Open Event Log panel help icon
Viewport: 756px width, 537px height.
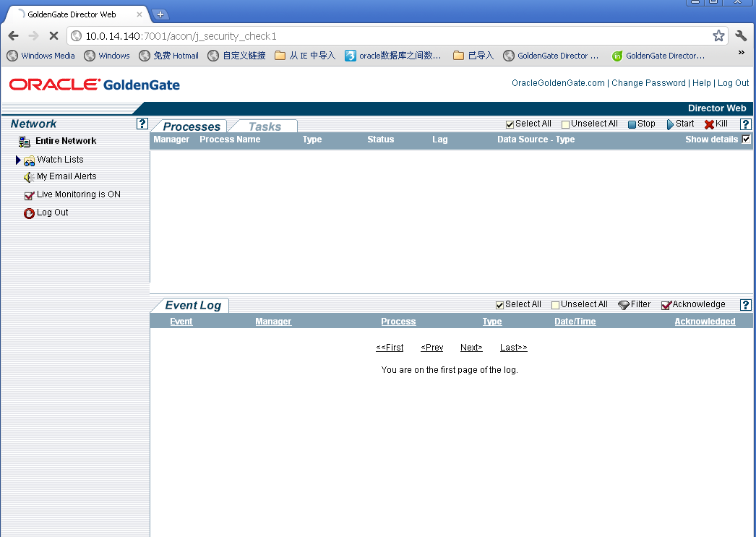click(745, 305)
